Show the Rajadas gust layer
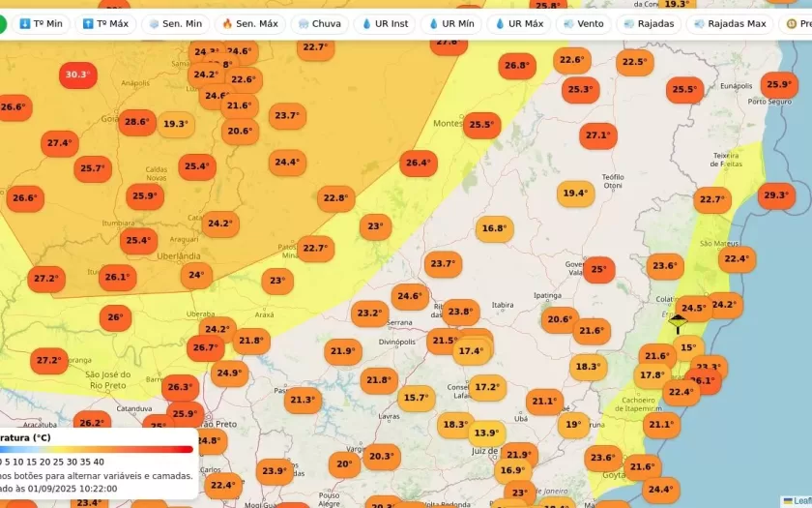 click(650, 23)
